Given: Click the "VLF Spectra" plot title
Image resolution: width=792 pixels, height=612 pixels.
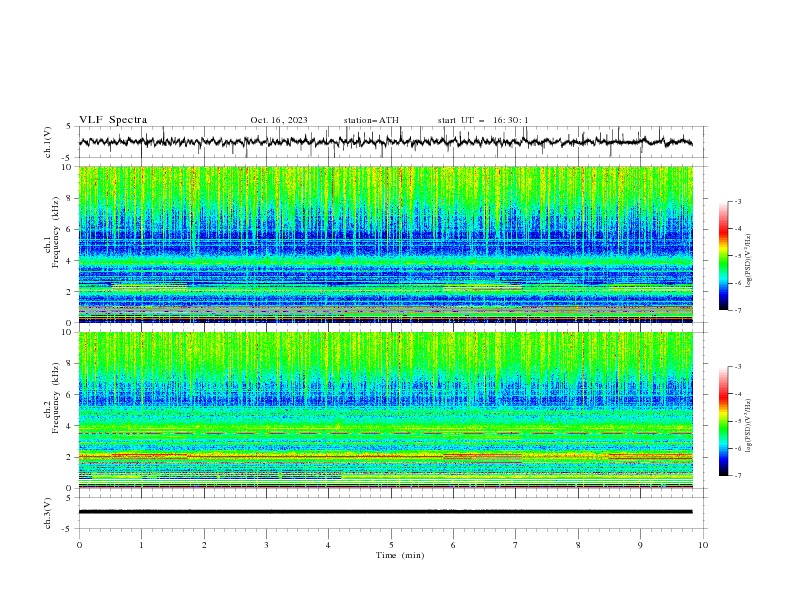Looking at the screenshot, I should [113, 120].
